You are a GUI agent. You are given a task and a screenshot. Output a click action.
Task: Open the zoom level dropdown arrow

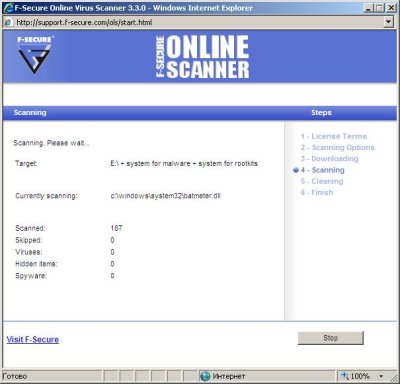coord(381,376)
